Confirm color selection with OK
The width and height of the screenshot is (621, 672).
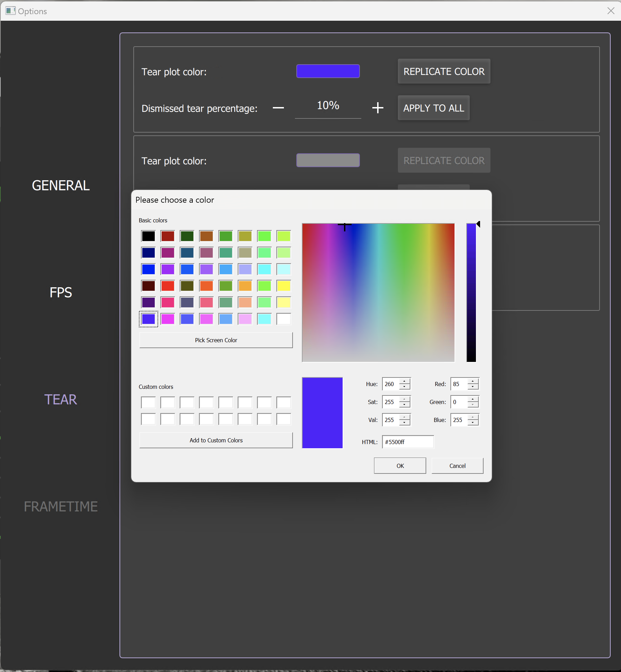tap(400, 465)
